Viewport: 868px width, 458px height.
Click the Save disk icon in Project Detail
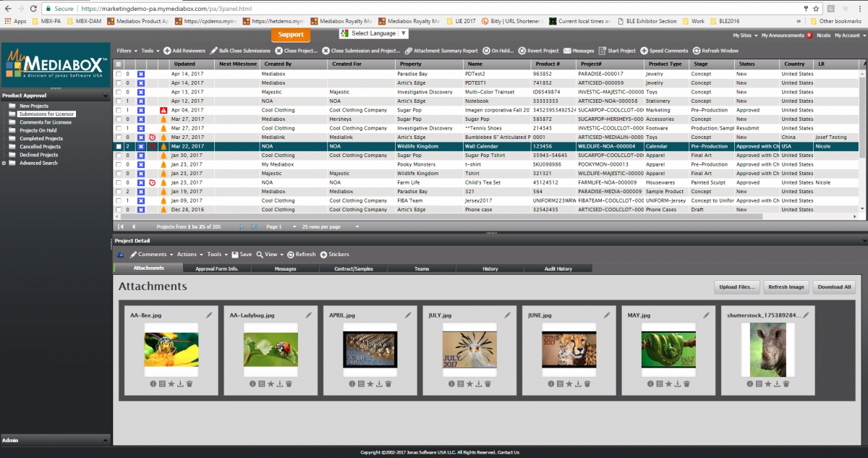[x=235, y=255]
